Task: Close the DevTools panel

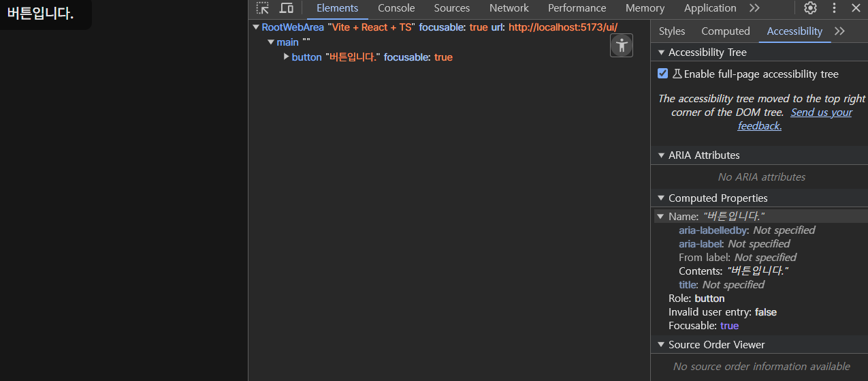Action: click(856, 8)
